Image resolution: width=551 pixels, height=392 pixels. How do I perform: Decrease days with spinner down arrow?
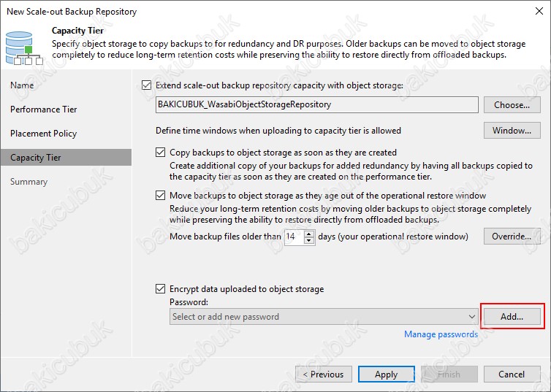coord(309,240)
